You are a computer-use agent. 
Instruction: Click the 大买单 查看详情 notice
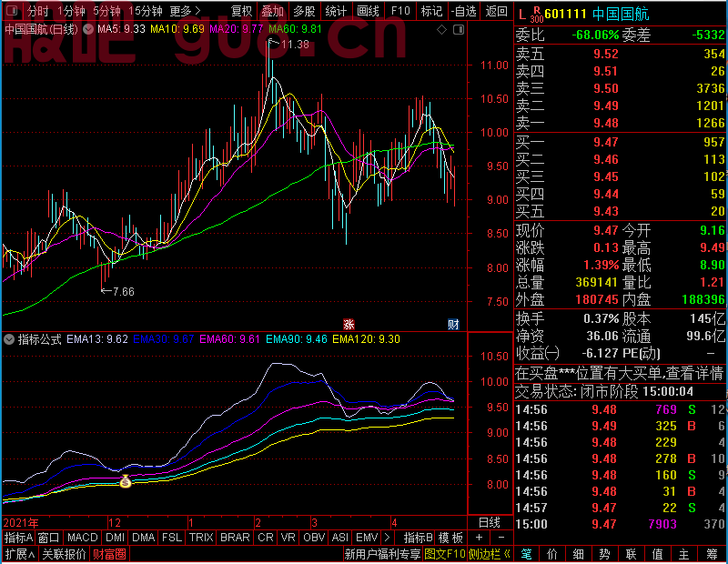[620, 373]
